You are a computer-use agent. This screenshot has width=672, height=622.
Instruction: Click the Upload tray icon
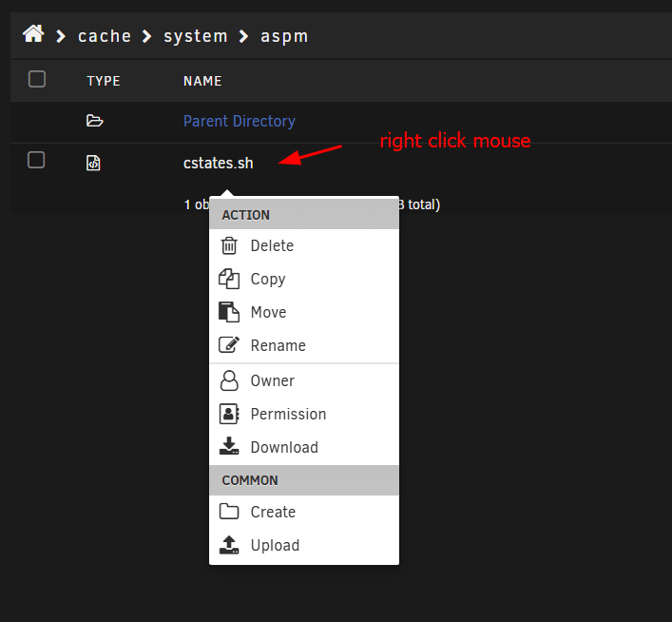coord(229,545)
